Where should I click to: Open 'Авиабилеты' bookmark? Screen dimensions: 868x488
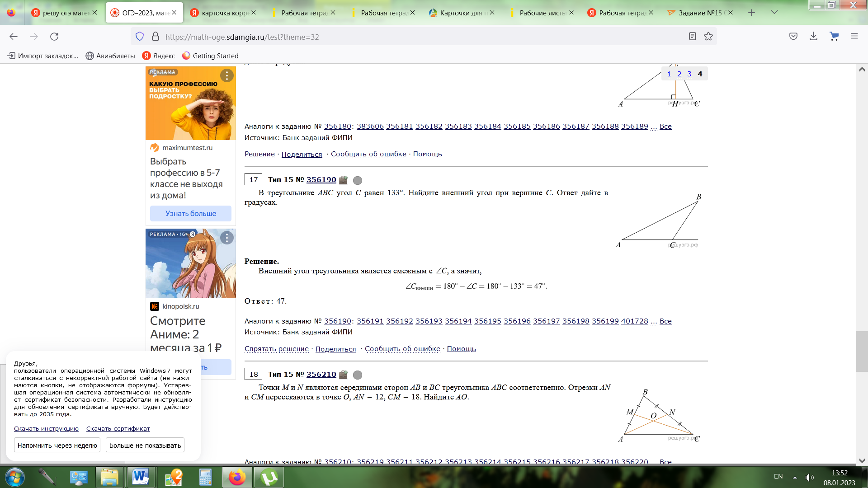coord(110,56)
